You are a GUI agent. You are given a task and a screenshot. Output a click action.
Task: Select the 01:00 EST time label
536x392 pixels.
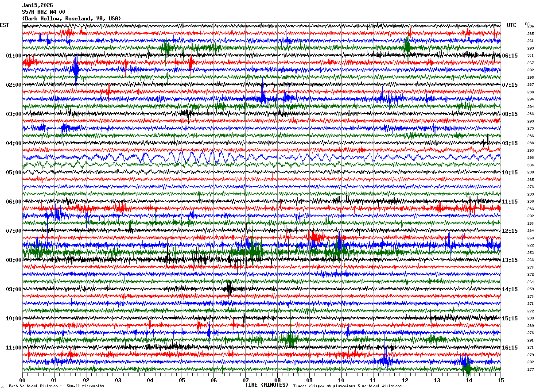[13, 56]
